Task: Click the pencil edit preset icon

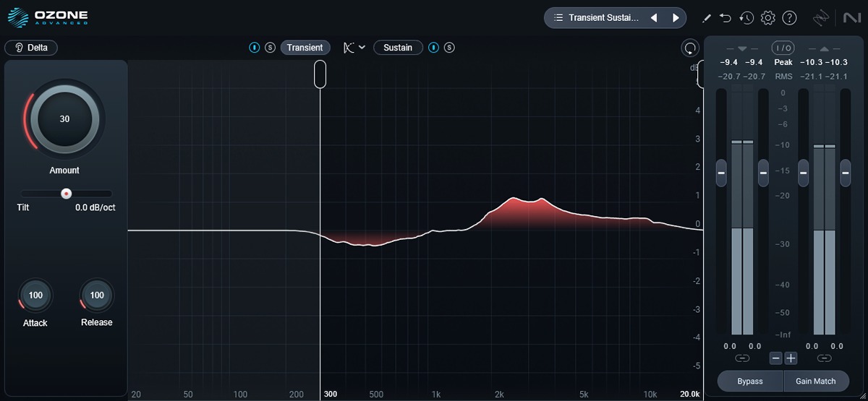Action: click(x=707, y=17)
